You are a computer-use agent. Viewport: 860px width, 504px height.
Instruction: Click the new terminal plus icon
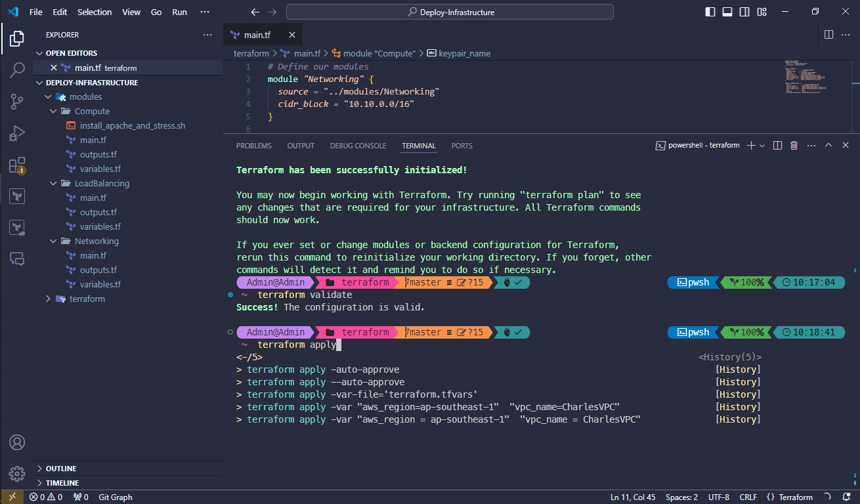(x=751, y=146)
